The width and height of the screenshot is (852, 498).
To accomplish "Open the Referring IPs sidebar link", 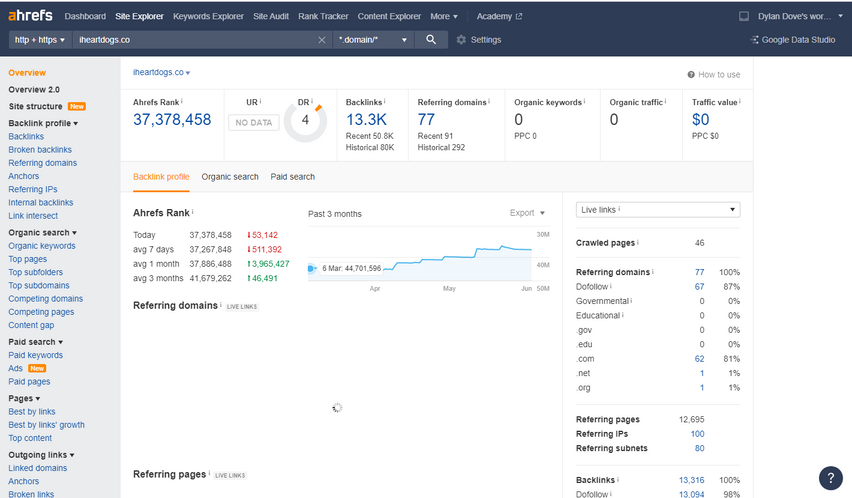I will click(x=33, y=189).
